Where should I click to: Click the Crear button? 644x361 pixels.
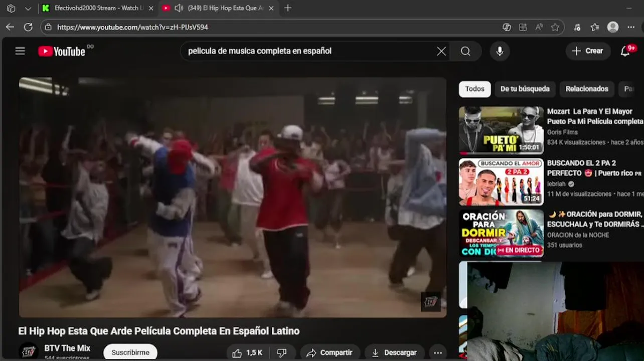coord(588,51)
